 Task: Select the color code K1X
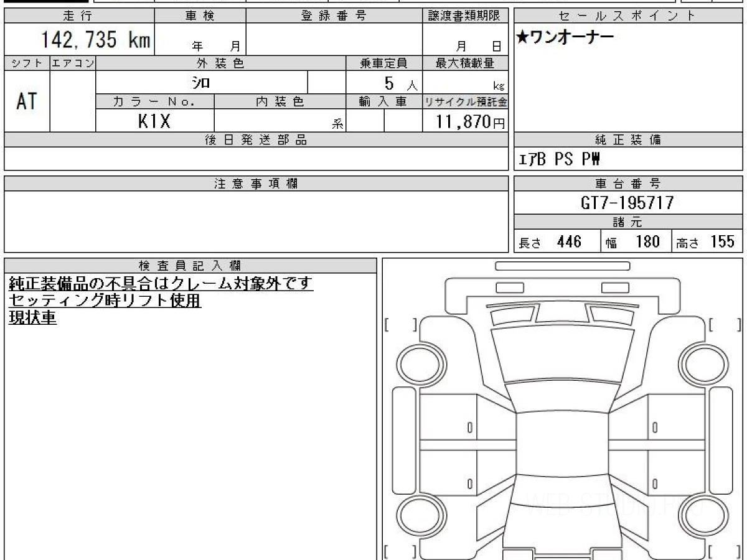pyautogui.click(x=154, y=121)
